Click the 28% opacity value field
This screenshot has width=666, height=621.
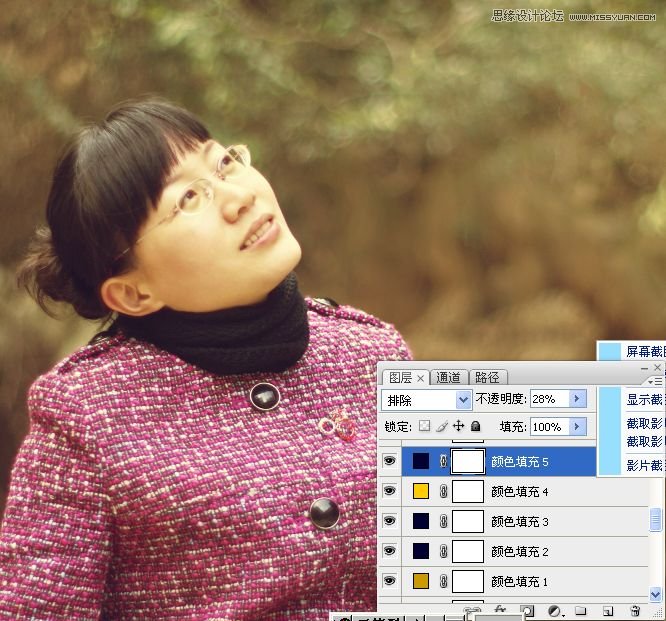pyautogui.click(x=549, y=399)
